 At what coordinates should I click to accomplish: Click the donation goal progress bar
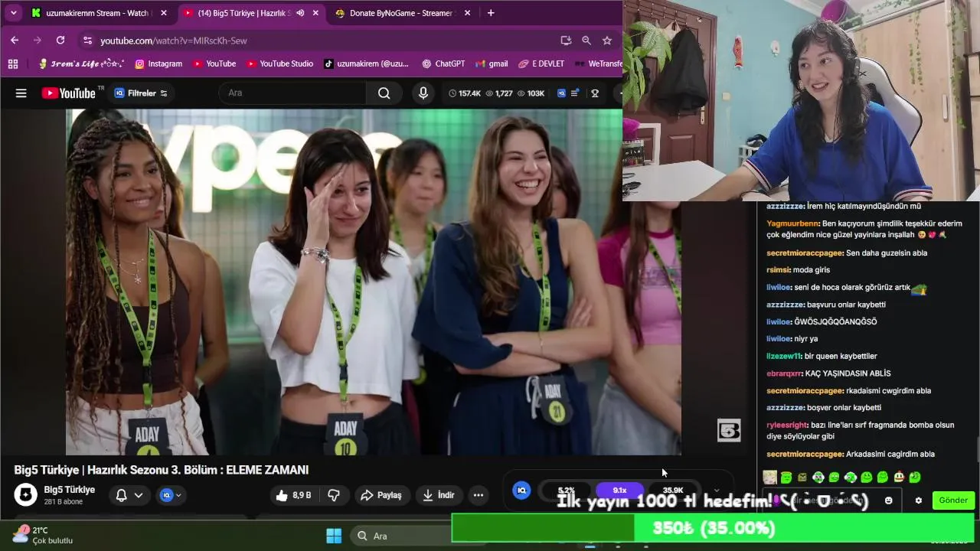(713, 528)
